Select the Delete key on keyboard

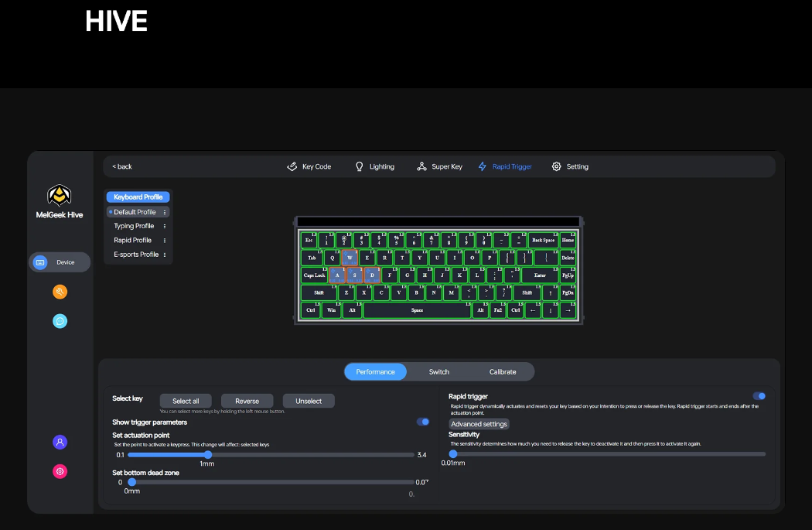[568, 258]
